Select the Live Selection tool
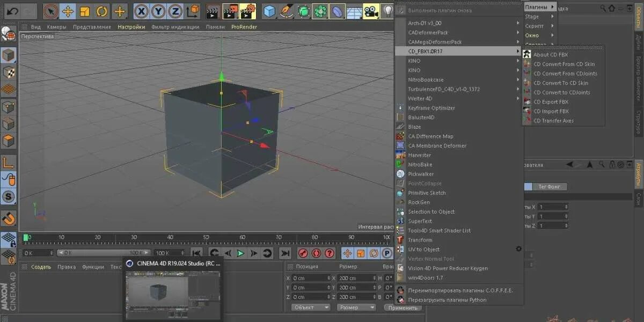644x322 pixels. pos(50,11)
